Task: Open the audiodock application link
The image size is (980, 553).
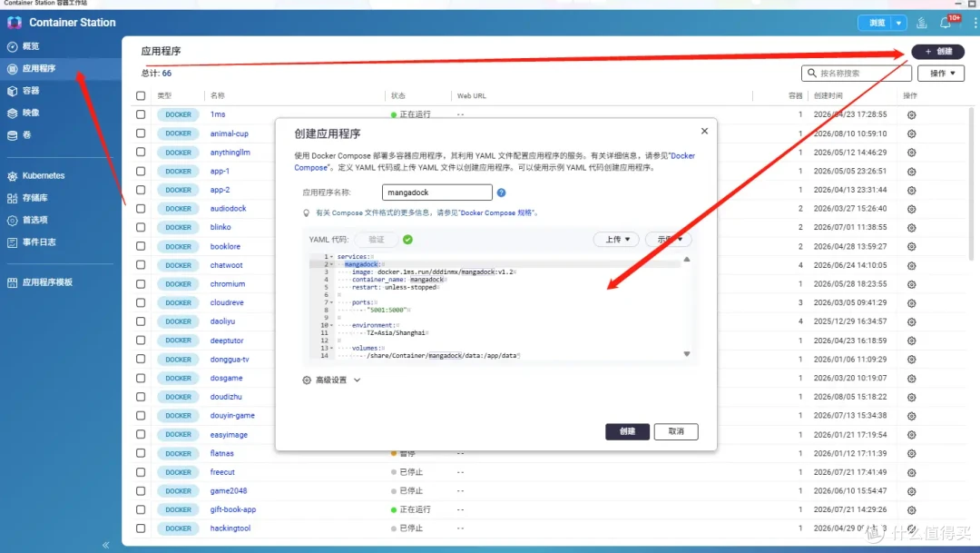Action: point(228,208)
